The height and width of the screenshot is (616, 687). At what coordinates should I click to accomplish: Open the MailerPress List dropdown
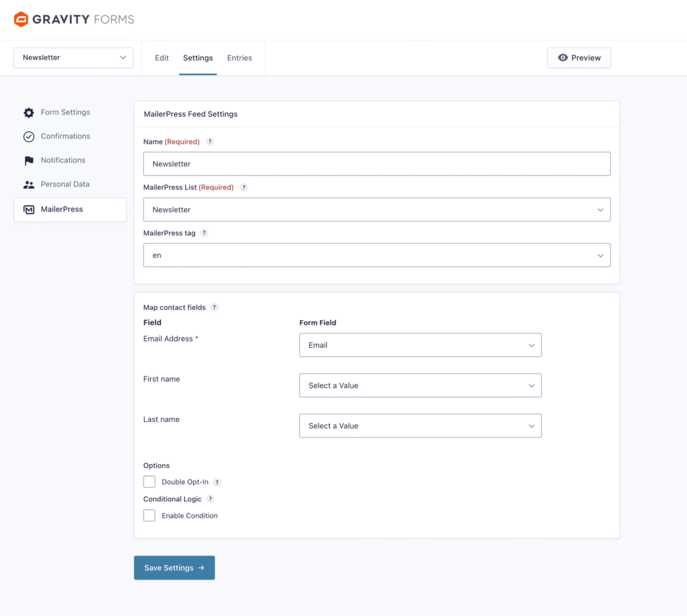pyautogui.click(x=376, y=209)
